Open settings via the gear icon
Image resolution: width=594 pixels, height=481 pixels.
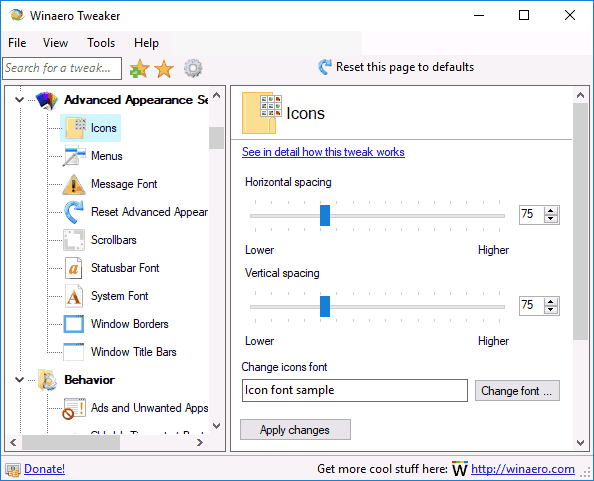[x=193, y=69]
